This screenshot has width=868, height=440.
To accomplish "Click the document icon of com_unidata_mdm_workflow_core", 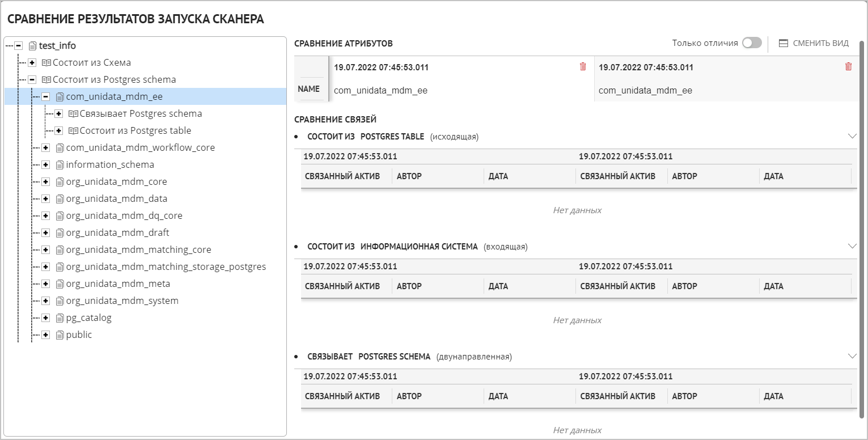I will (x=60, y=147).
